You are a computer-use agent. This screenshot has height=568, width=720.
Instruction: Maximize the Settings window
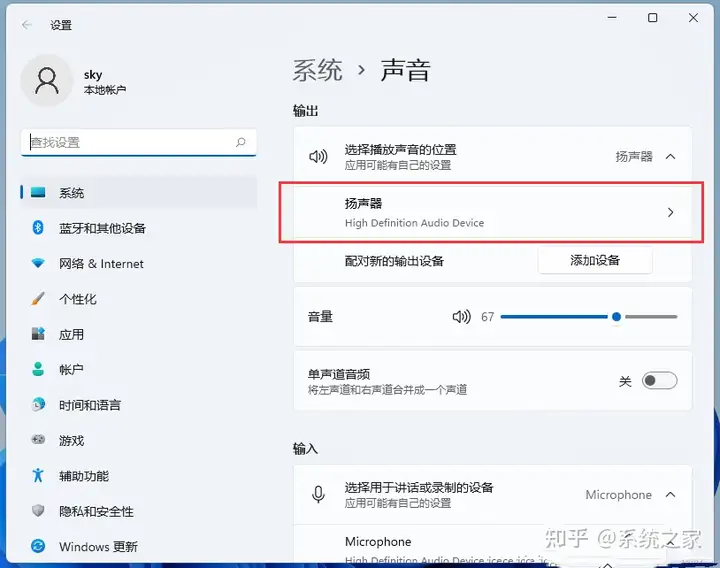(652, 17)
